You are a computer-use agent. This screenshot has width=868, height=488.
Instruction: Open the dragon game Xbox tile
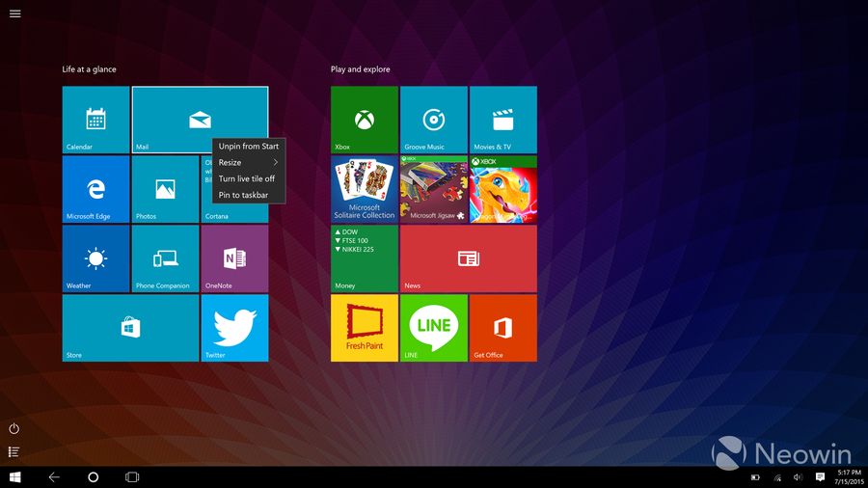coord(503,189)
